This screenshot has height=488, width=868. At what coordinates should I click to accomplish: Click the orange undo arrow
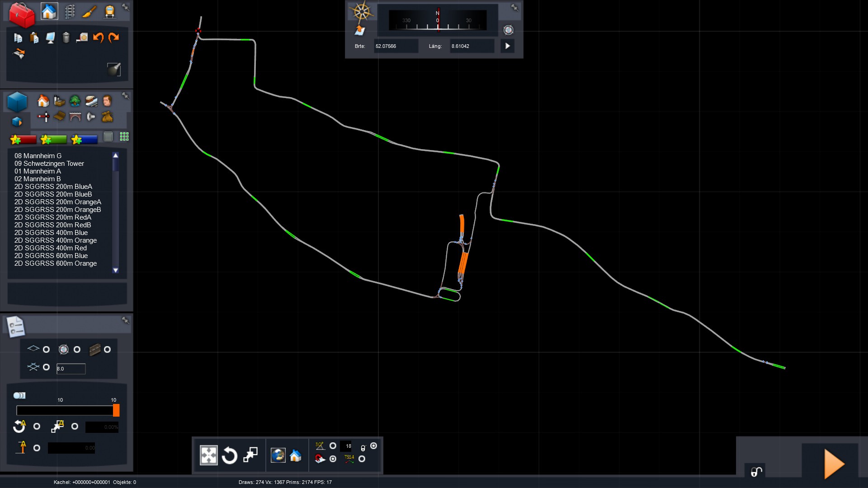click(98, 38)
